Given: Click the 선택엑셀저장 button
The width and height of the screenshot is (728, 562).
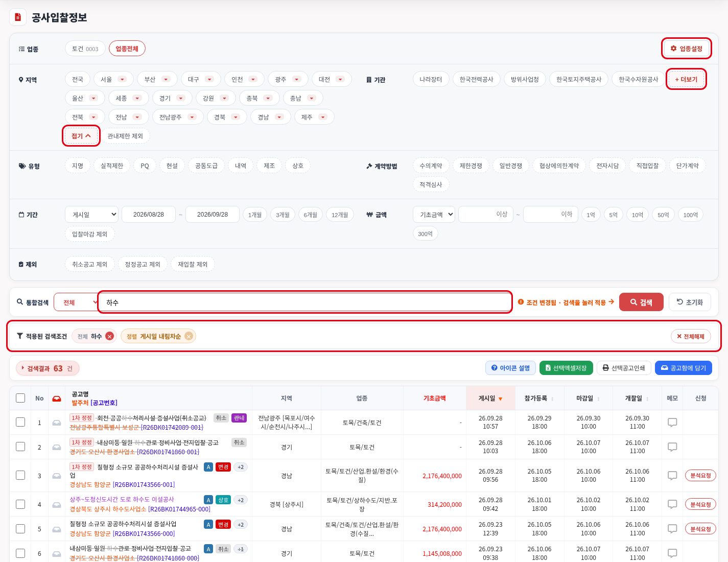Looking at the screenshot, I should pos(566,368).
